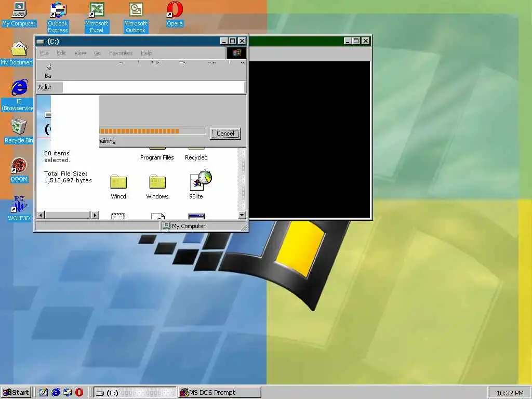Open the Go menu
This screenshot has width=532, height=399.
pos(97,53)
